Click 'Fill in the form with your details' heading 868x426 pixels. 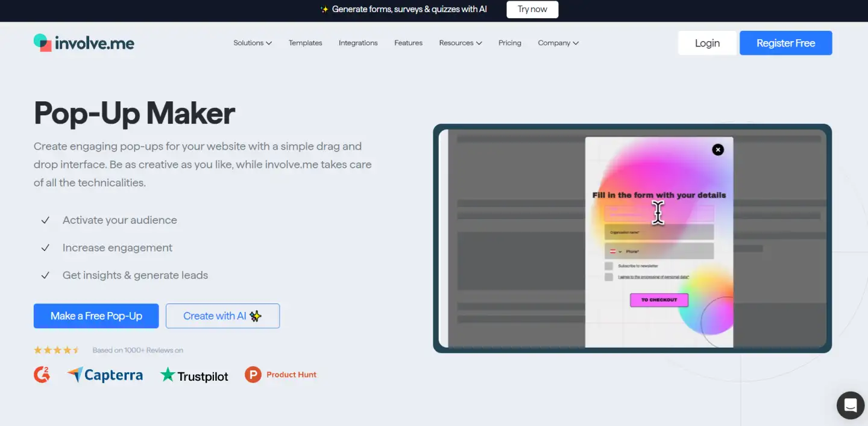659,195
